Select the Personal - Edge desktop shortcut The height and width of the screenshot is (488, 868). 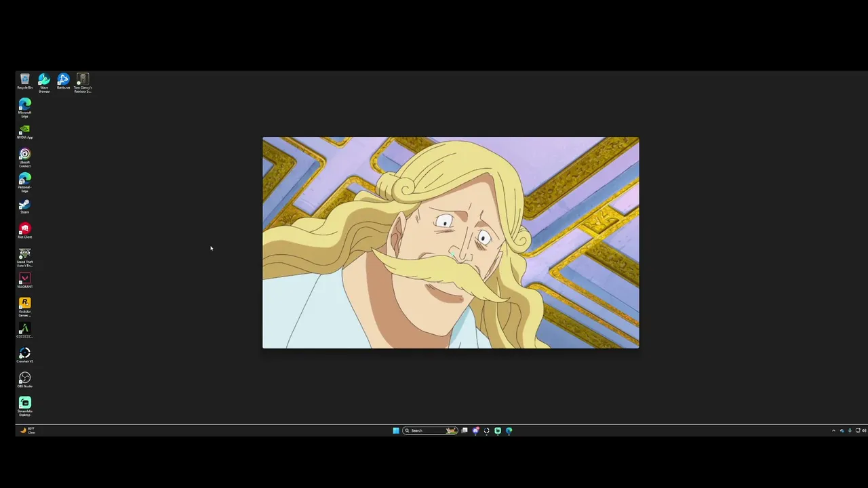[24, 183]
